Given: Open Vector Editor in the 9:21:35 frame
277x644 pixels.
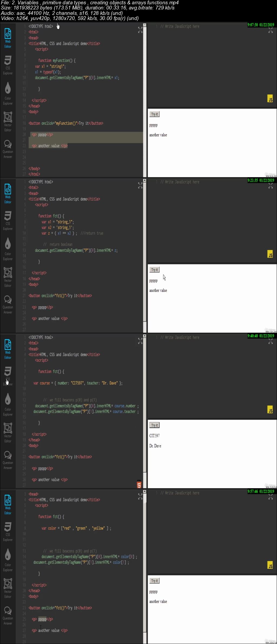Looking at the screenshot, I should coord(8,277).
